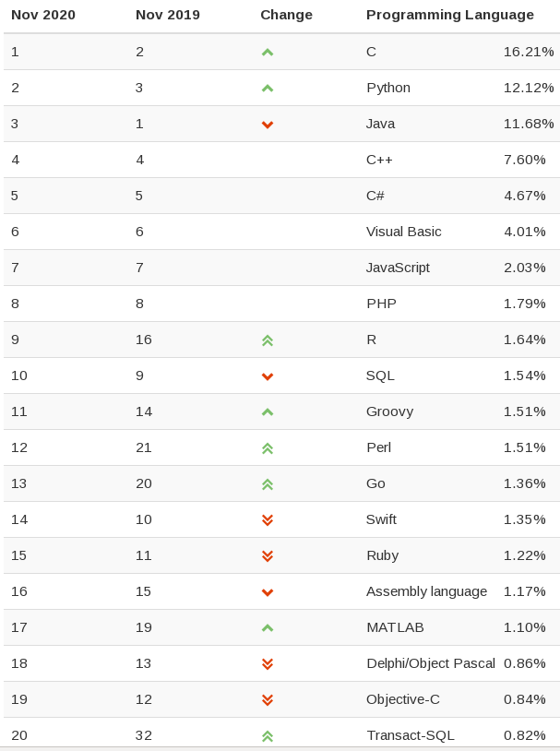Click the red down arrow for SQL
Image resolution: width=560 pixels, height=751 pixels.
268,376
